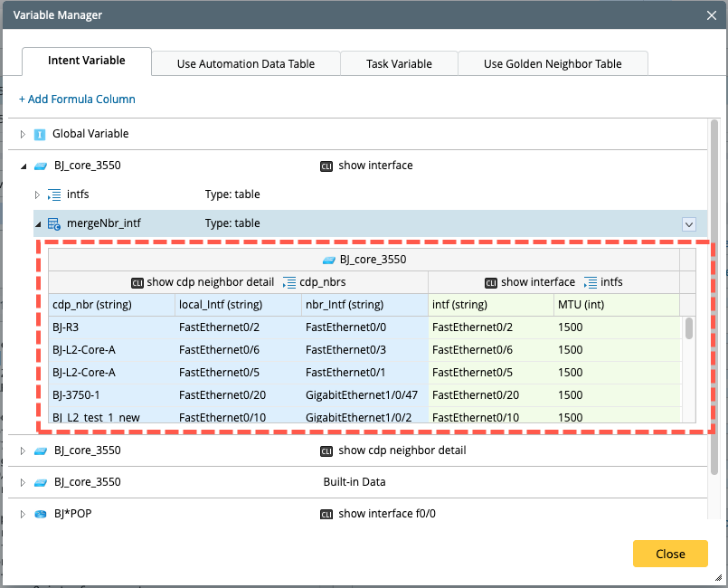Screen dimensions: 728x588
Task: Click the CLI icon beside show cdp neighbor detail header
Action: pyautogui.click(x=137, y=282)
